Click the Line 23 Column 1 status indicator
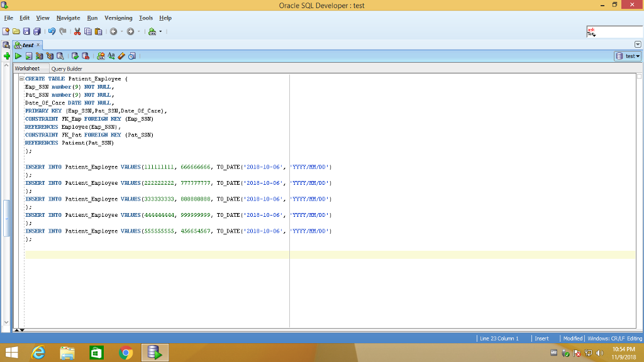Viewport: 644px width, 362px height. tap(499, 339)
